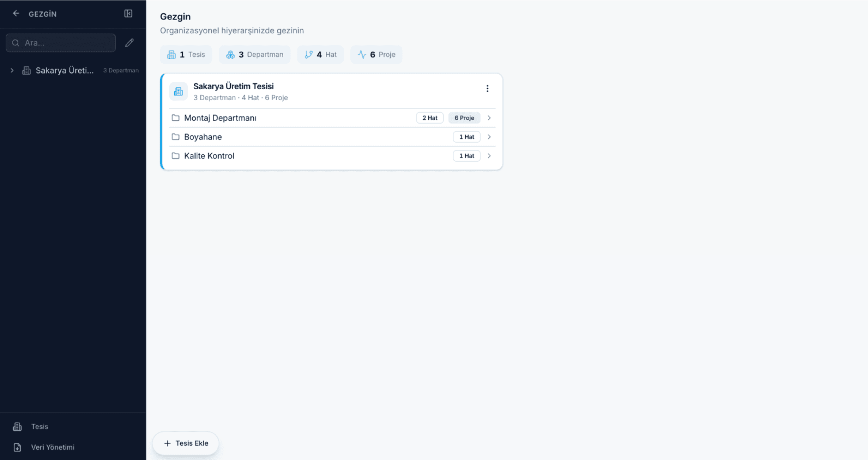Open the Kalite Kontrol row
The image size is (868, 460).
[x=332, y=156]
